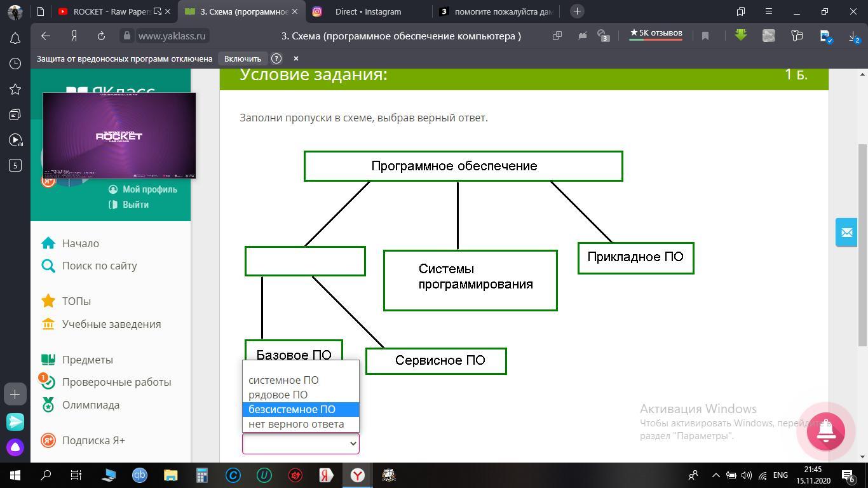The image size is (868, 488).
Task: Switch to Direct • Instagram tab
Action: pyautogui.click(x=368, y=11)
